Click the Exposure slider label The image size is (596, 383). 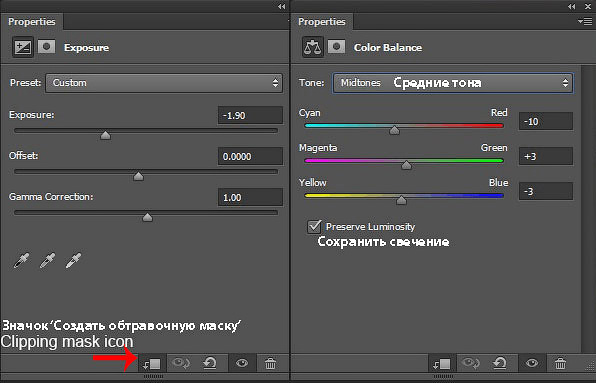coord(32,115)
